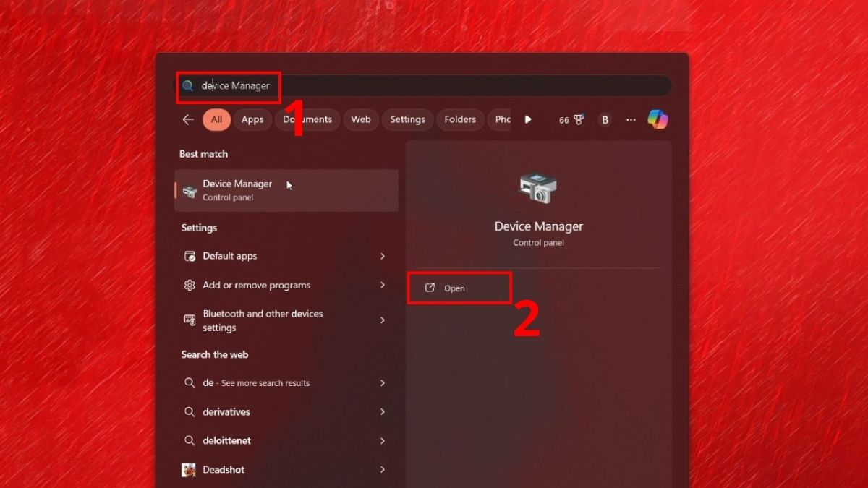Viewport: 868px width, 488px height.
Task: Expand the Add or remove programs chevron
Action: pos(383,285)
